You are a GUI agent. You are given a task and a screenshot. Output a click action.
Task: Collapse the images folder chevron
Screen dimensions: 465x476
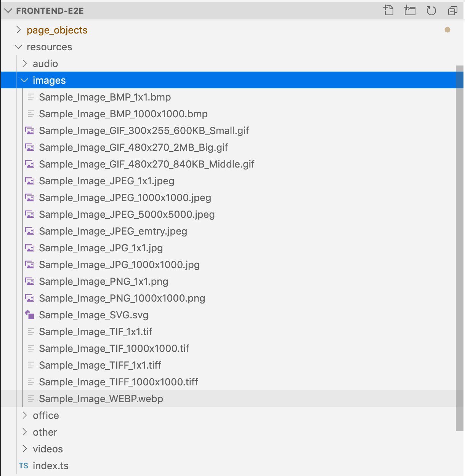[x=24, y=80]
